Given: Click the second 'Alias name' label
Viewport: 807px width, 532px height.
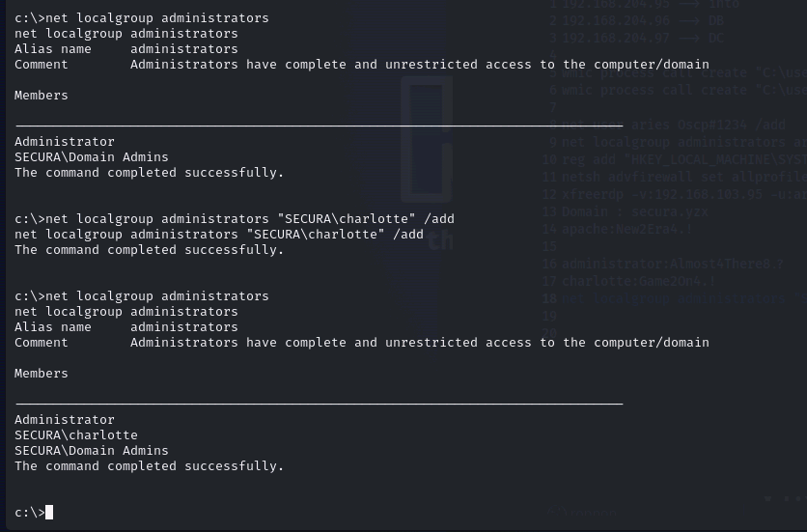Looking at the screenshot, I should 52,327.
